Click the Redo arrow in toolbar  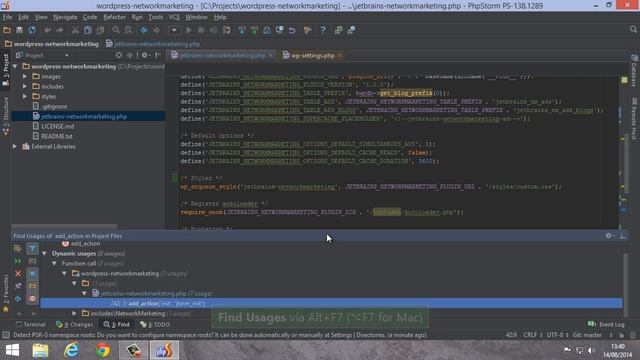pos(60,30)
